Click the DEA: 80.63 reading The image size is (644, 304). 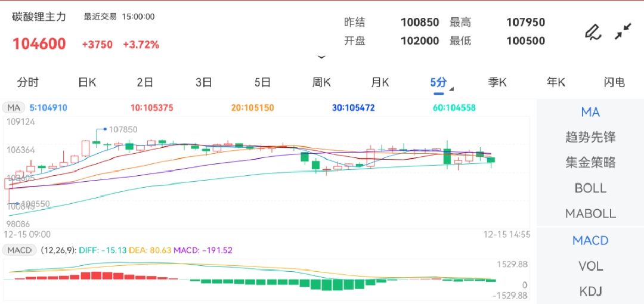point(150,250)
